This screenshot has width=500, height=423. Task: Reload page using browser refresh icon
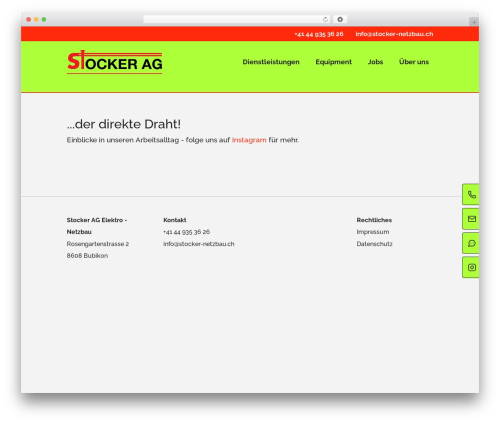tap(325, 20)
